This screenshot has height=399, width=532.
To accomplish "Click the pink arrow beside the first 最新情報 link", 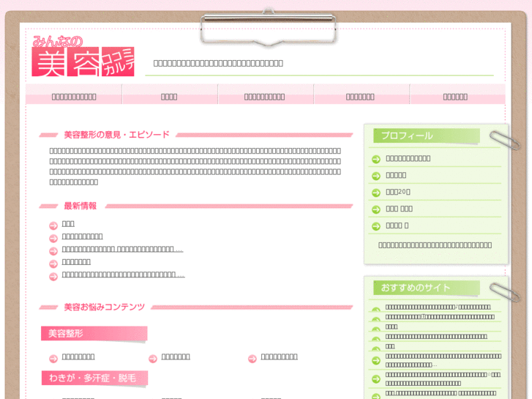I will 53,225.
